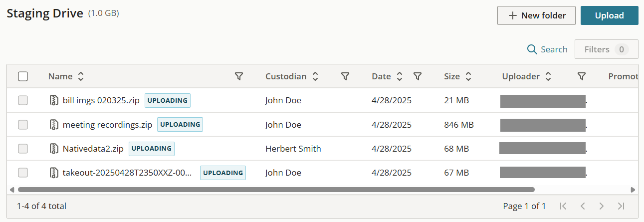644x222 pixels.
Task: Click the zip icon for meeting recordings.zip
Action: 54,125
